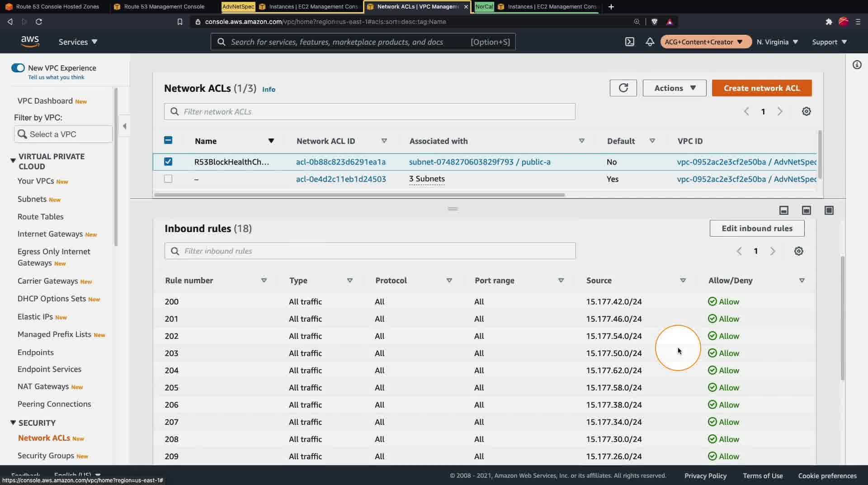The image size is (868, 485).
Task: Focus the Filter inbound rules field
Action: [x=370, y=251]
